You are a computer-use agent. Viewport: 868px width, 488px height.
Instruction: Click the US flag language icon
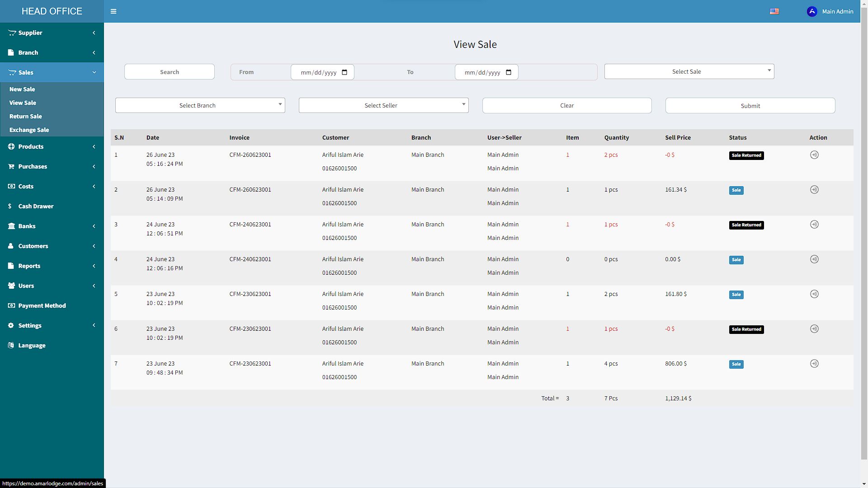(774, 11)
